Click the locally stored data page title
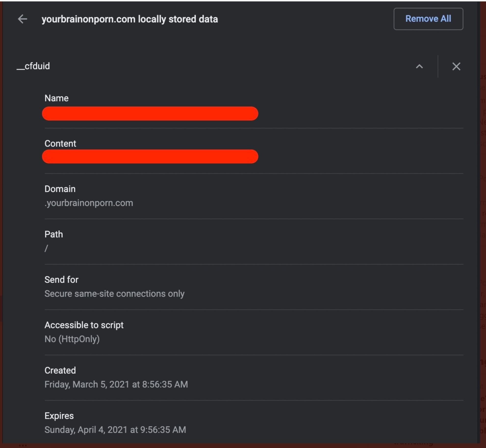The width and height of the screenshot is (486, 448). tap(129, 19)
